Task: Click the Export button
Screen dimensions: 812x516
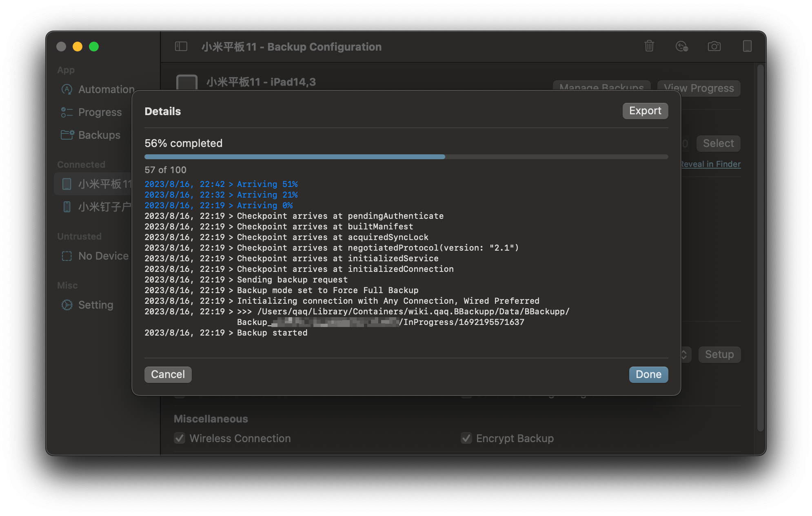Action: coord(645,111)
